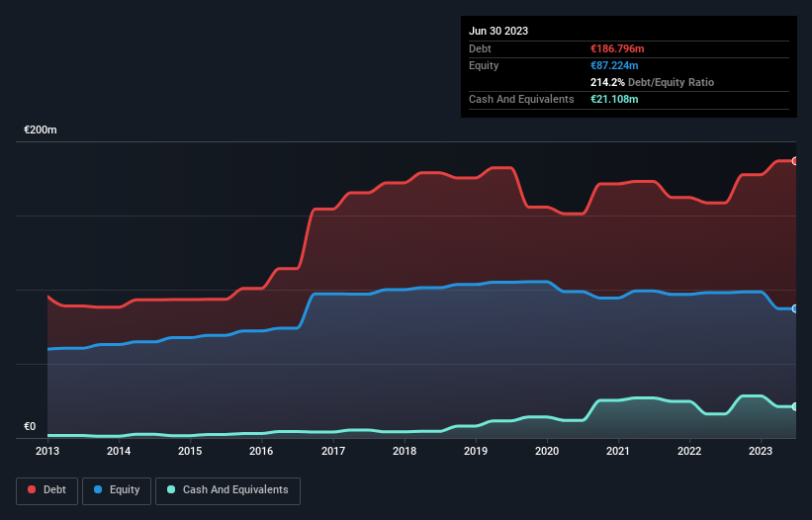
Task: Click the red Debt legend dot
Action: [32, 489]
